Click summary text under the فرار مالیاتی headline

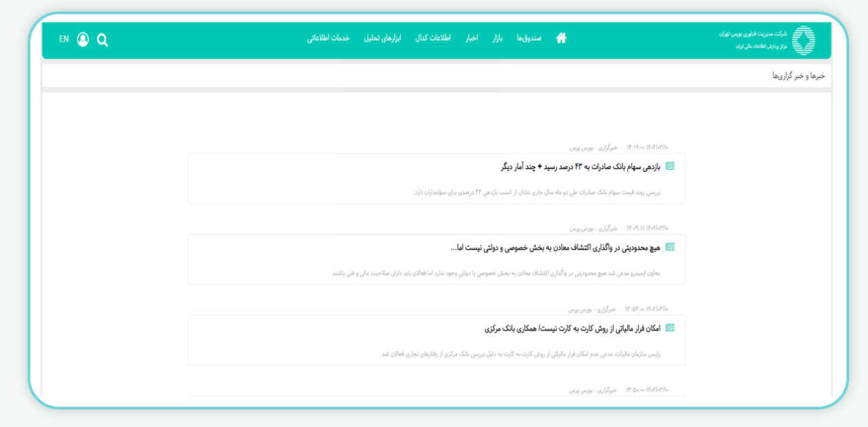520,354
